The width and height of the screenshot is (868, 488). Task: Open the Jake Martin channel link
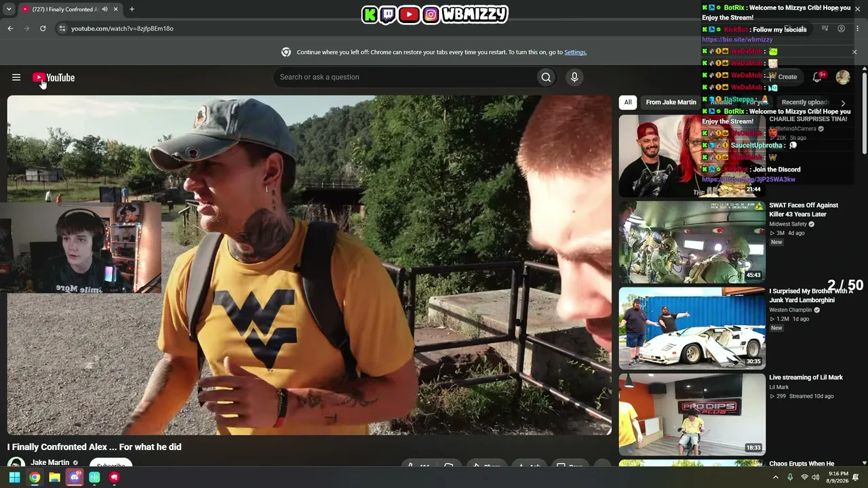tap(50, 463)
